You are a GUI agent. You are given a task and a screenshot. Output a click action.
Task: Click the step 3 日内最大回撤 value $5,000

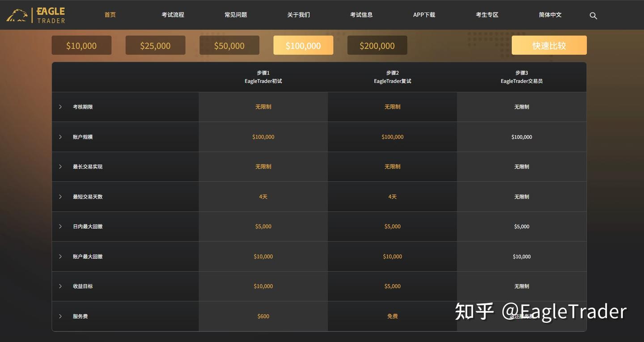522,227
